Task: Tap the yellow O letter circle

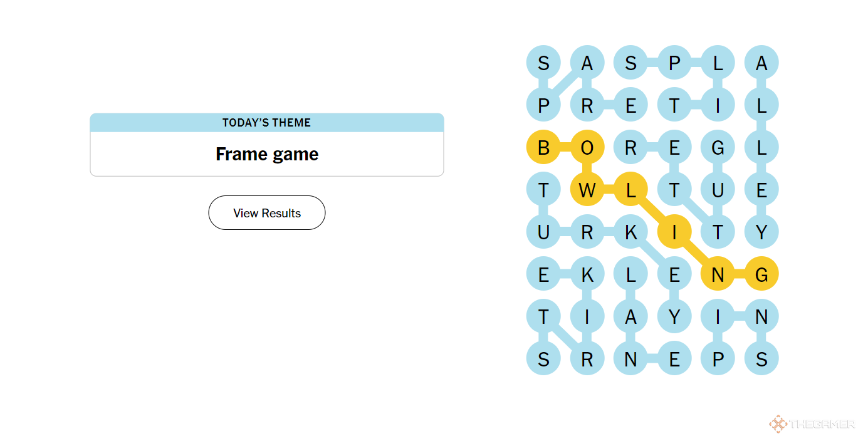Action: [x=587, y=148]
